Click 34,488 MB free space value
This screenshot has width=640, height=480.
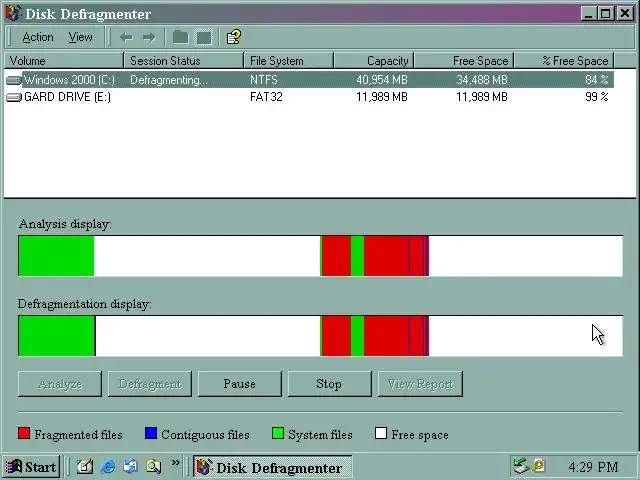pos(482,80)
